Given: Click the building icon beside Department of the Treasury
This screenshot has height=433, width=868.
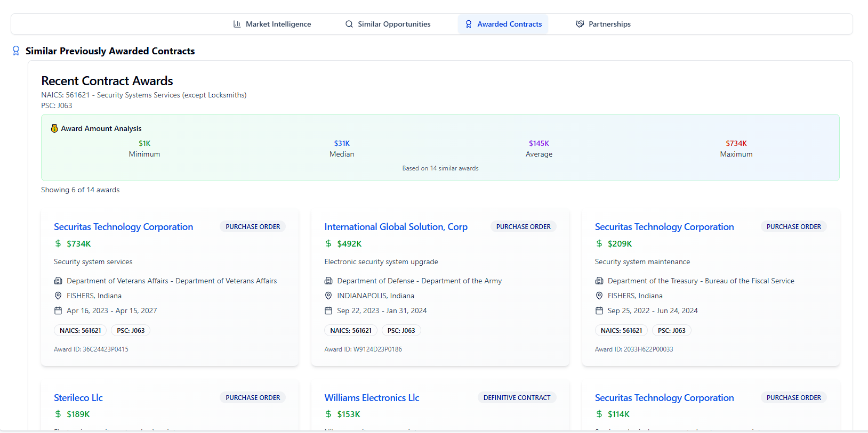Looking at the screenshot, I should 599,281.
